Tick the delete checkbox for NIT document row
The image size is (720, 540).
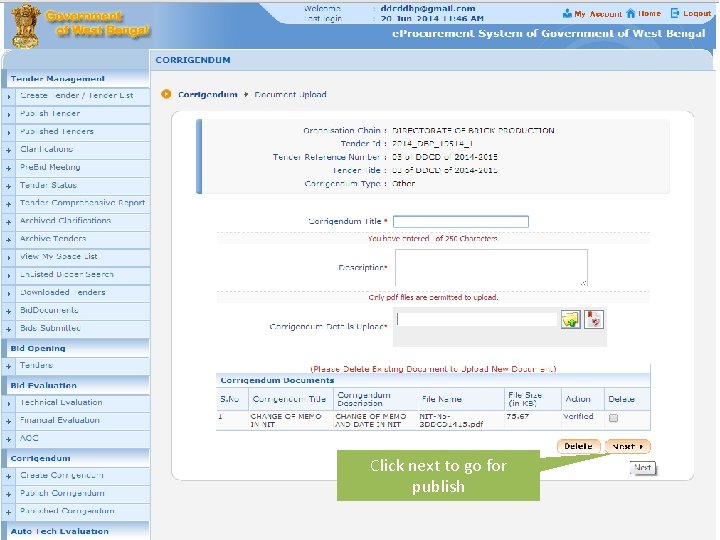pos(613,418)
